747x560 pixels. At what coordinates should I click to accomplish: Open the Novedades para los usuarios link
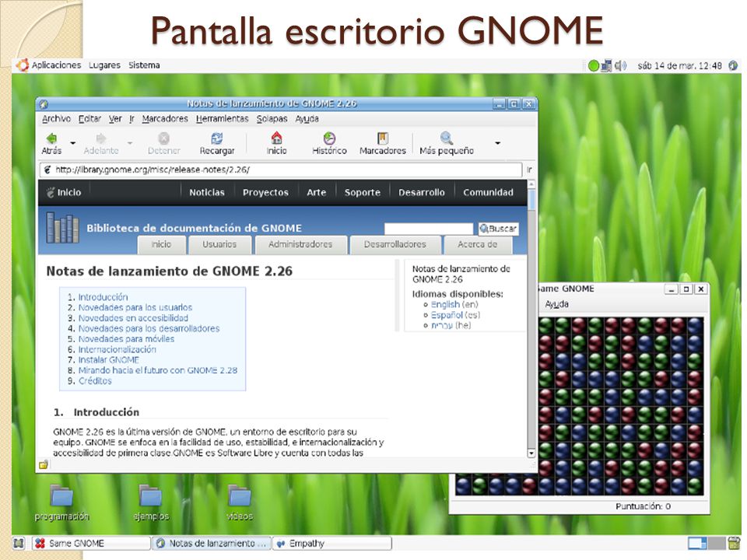click(135, 308)
